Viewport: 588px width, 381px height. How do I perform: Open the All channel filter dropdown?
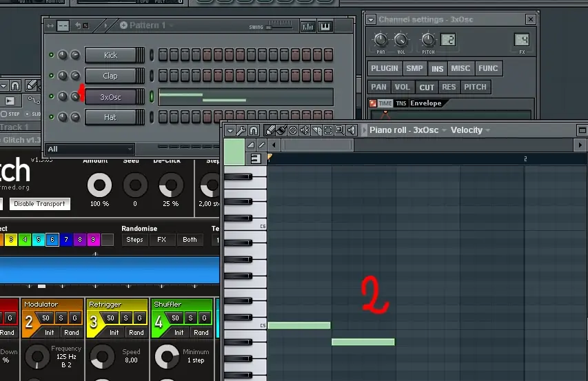coord(90,149)
